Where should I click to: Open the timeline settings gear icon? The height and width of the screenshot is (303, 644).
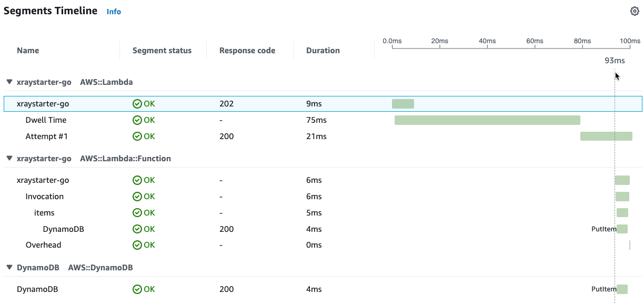[x=635, y=11]
